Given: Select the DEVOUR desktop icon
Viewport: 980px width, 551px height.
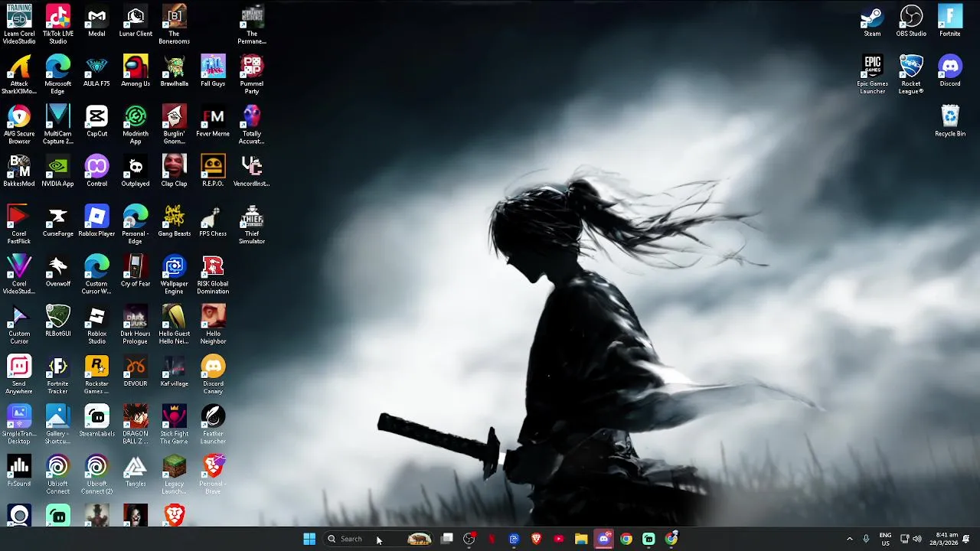Looking at the screenshot, I should [136, 371].
